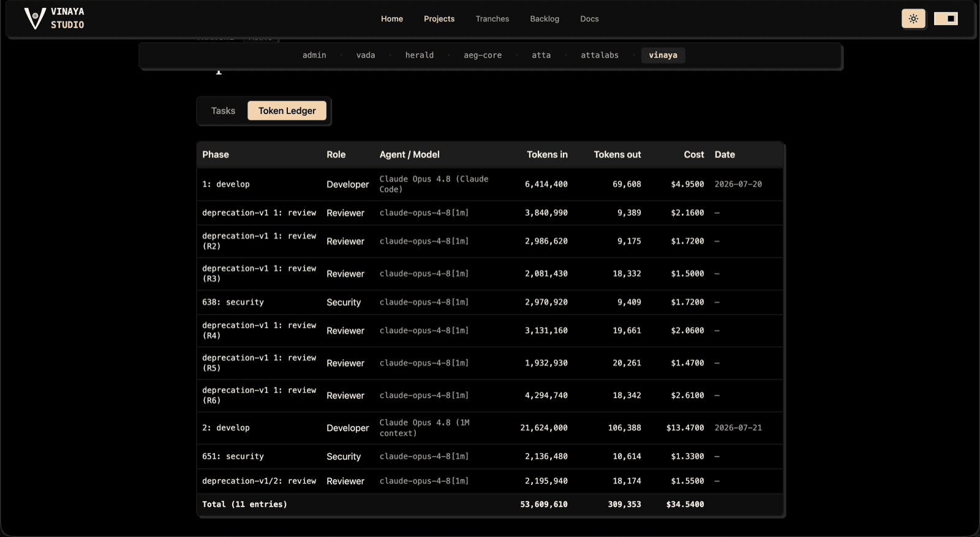Click the 21,624,000 tokens in value
The image size is (980, 537).
(x=544, y=428)
